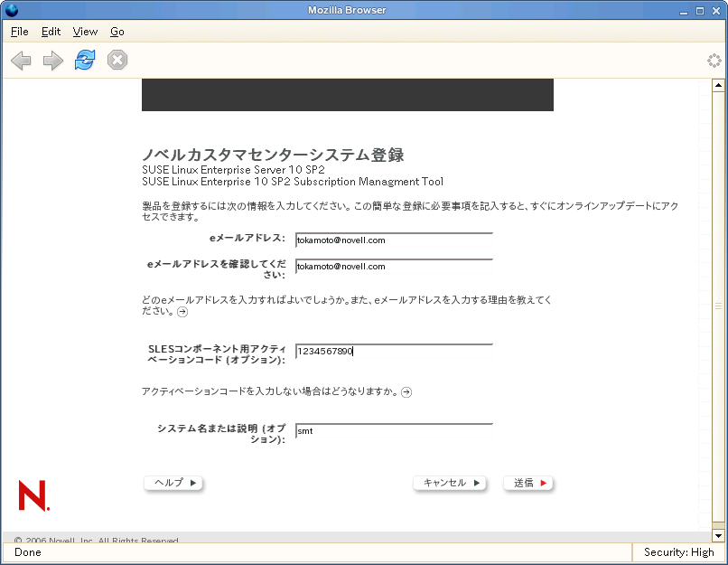
Task: Select the system name field containing smt
Action: [394, 431]
